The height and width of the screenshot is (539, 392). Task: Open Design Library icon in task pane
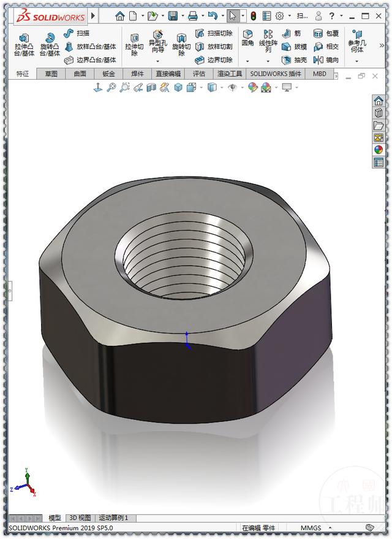click(379, 113)
